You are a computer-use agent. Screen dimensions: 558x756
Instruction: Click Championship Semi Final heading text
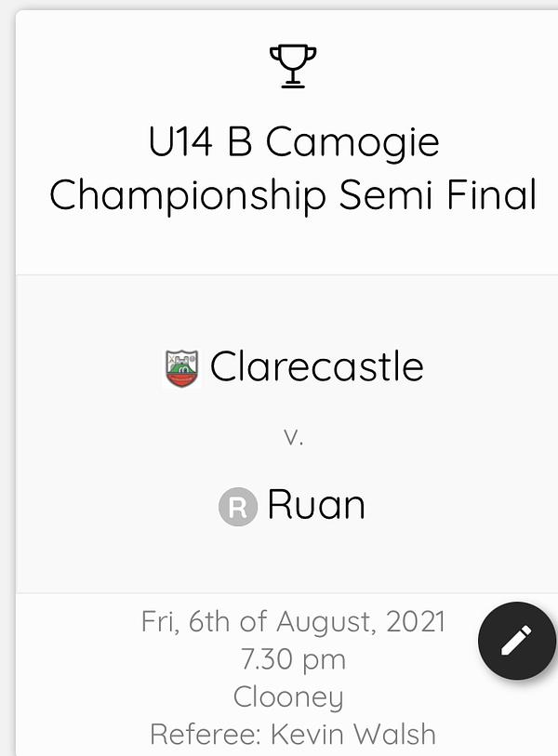tap(293, 195)
